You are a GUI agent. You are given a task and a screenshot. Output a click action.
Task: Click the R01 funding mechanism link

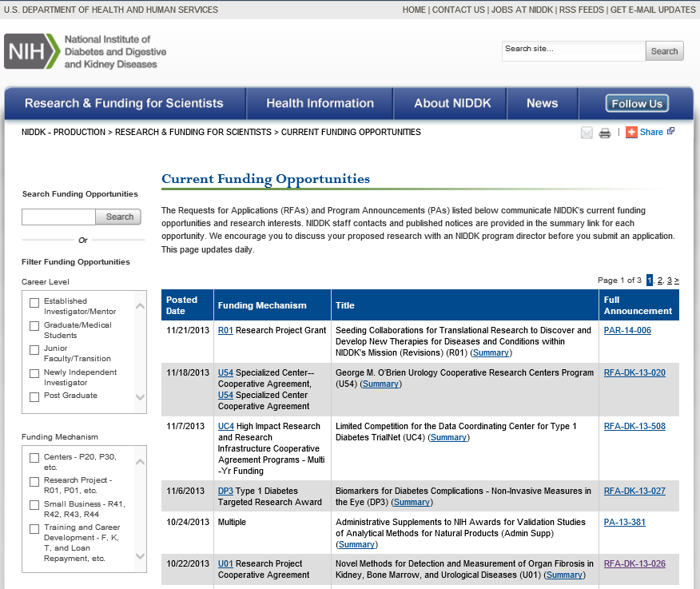(x=225, y=330)
